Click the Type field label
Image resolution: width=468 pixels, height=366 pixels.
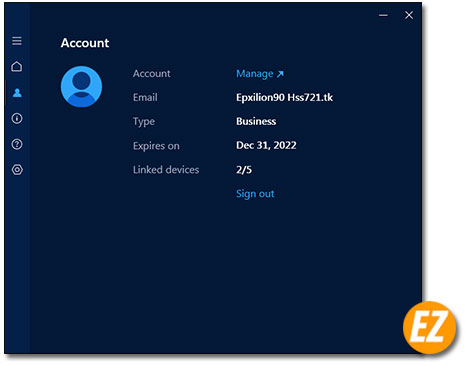point(144,122)
